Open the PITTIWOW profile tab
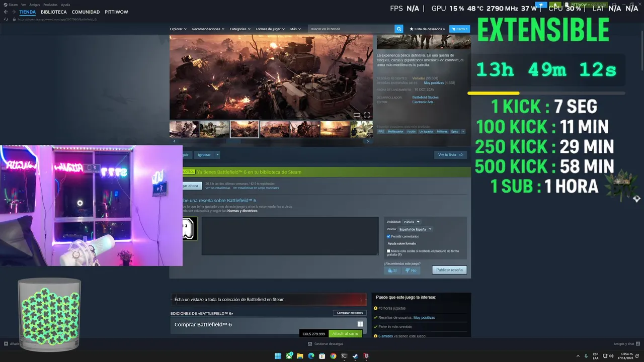 click(x=116, y=12)
